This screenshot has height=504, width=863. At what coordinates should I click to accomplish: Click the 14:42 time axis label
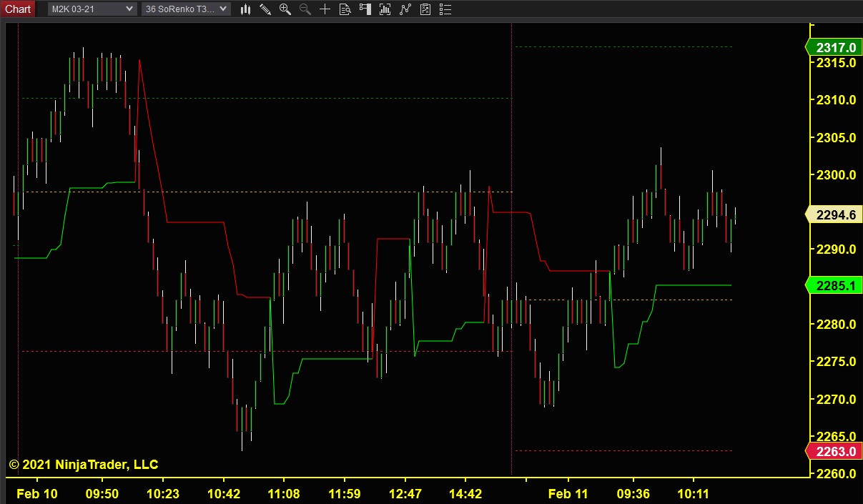click(465, 494)
